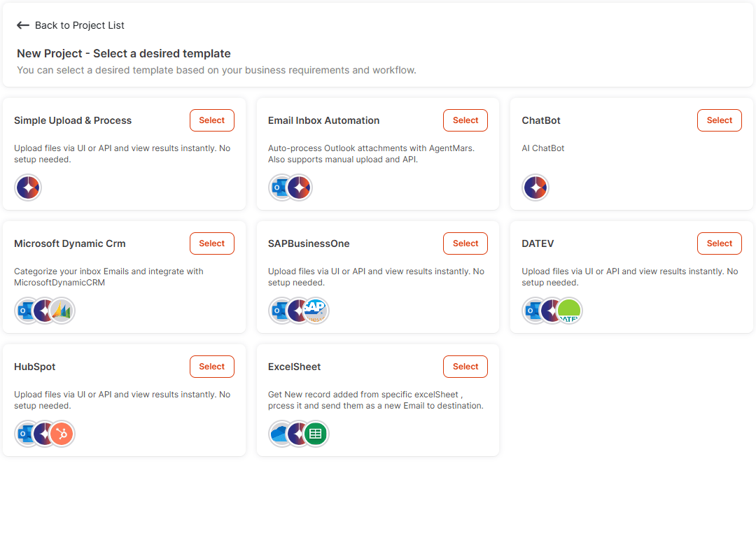Click the Dynamics CRM icon in Microsoft card

[62, 311]
